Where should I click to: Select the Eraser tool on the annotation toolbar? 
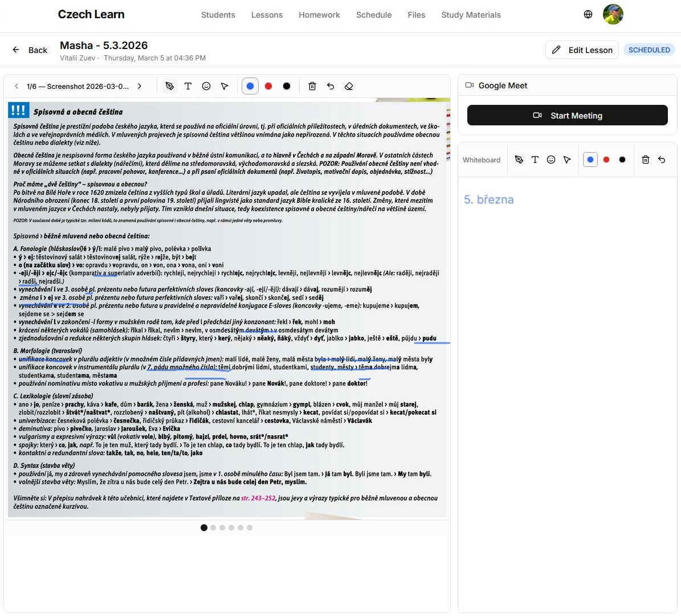[349, 86]
